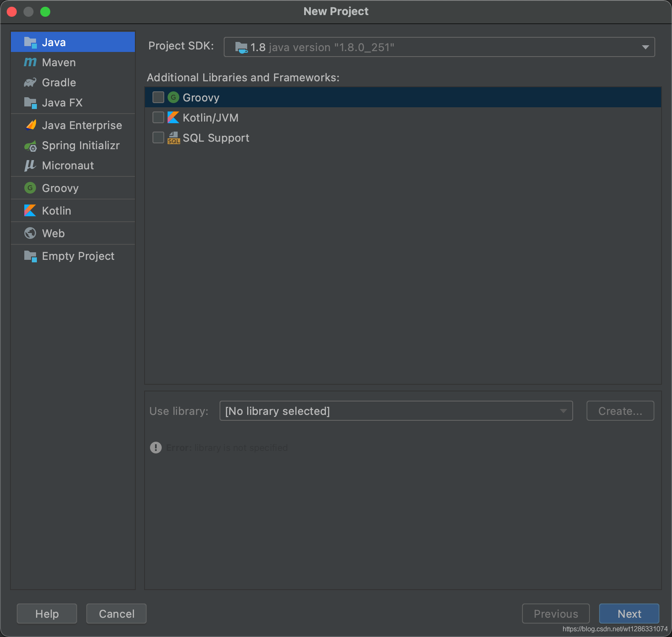Click the Create... library button

[x=620, y=411]
